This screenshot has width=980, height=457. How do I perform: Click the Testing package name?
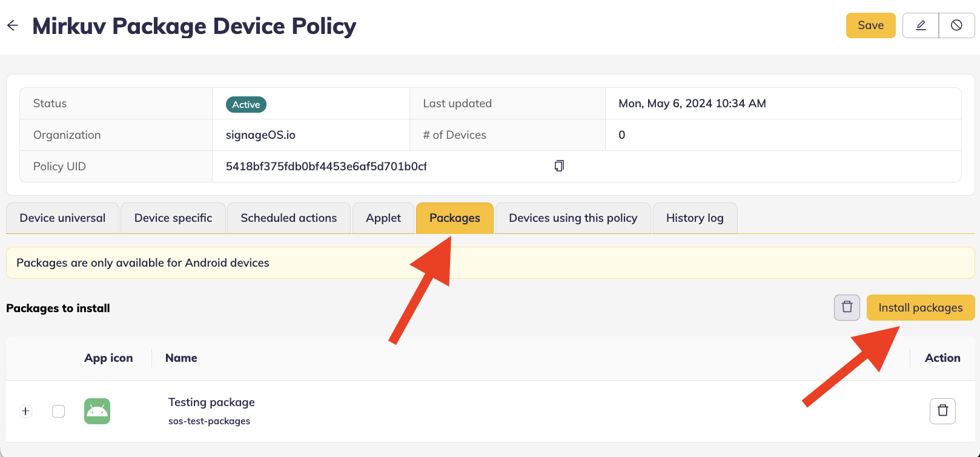coord(211,402)
